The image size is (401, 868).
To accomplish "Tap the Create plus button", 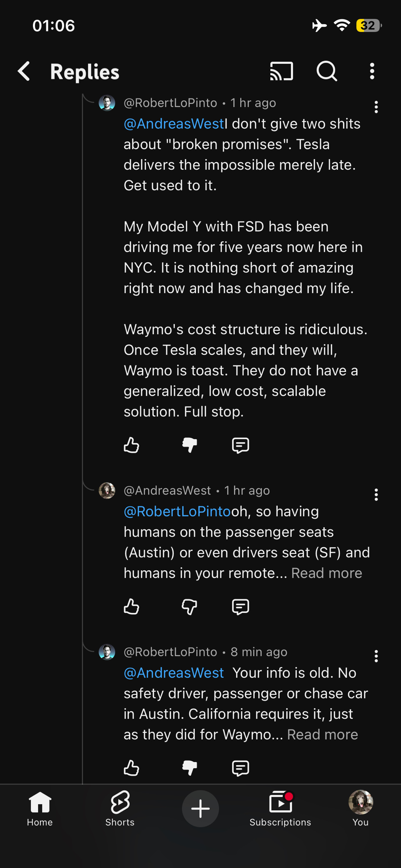I will click(200, 809).
